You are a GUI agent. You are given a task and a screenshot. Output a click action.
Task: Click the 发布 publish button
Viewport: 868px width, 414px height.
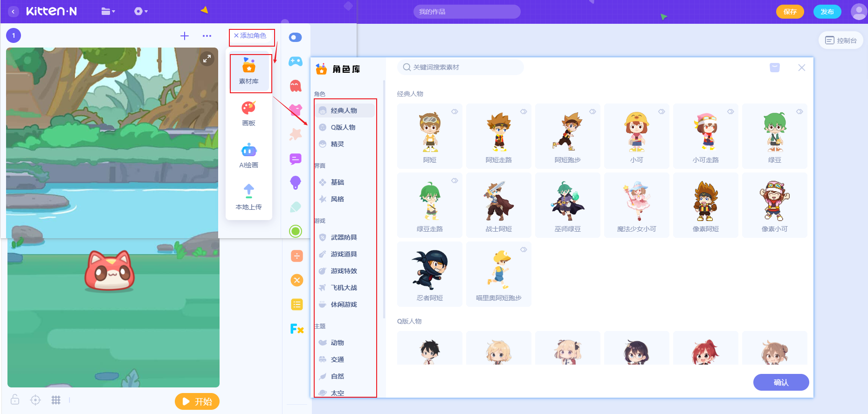(x=827, y=12)
